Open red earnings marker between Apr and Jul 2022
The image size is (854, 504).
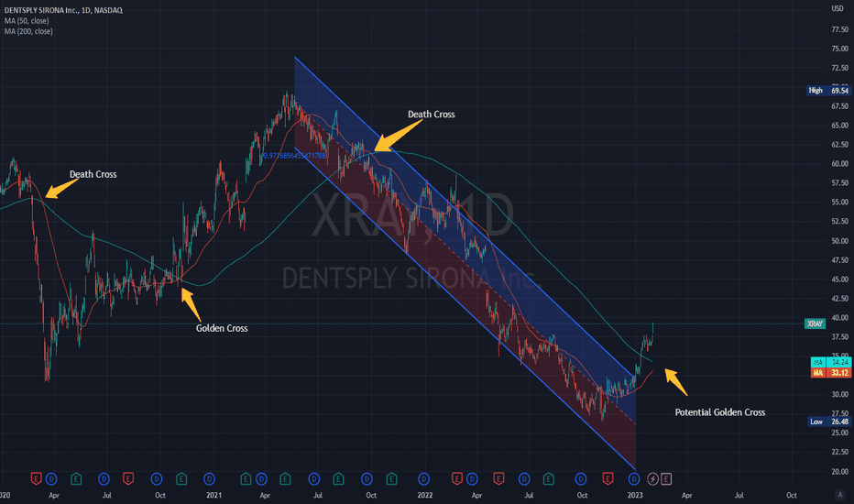pos(498,479)
